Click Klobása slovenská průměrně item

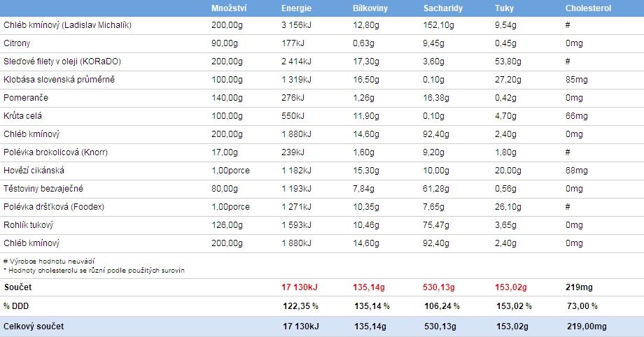coord(59,80)
